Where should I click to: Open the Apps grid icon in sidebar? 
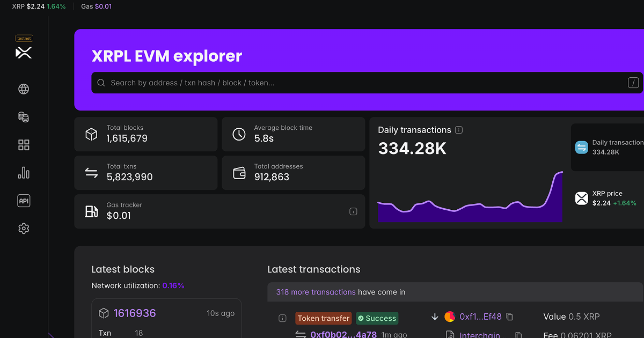pos(24,145)
